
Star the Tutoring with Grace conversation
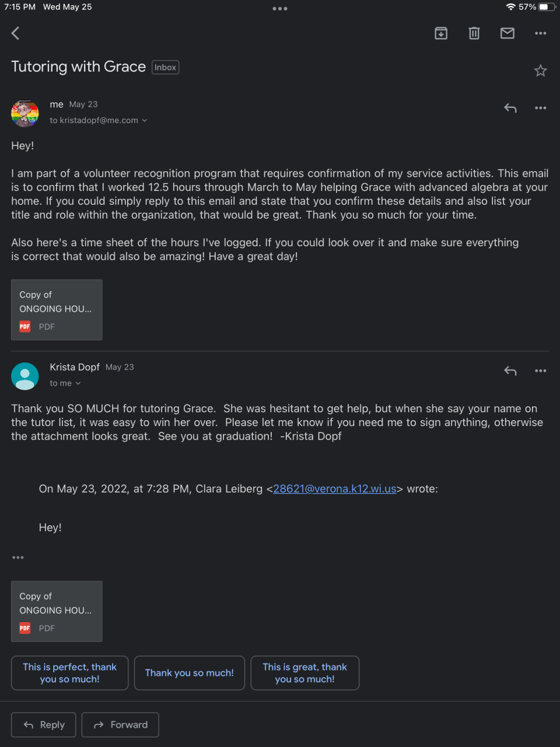point(541,71)
